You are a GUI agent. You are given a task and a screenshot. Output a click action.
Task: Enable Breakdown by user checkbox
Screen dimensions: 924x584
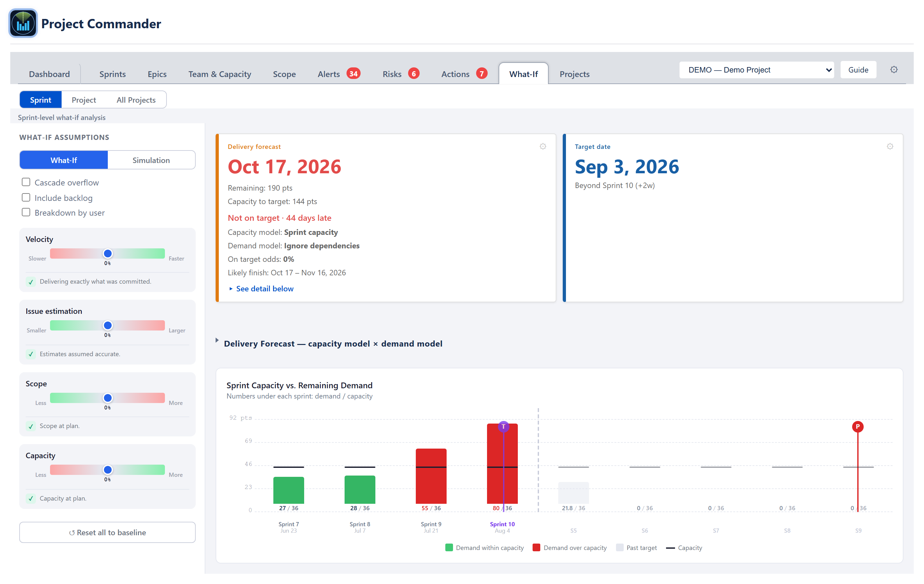[x=26, y=212]
